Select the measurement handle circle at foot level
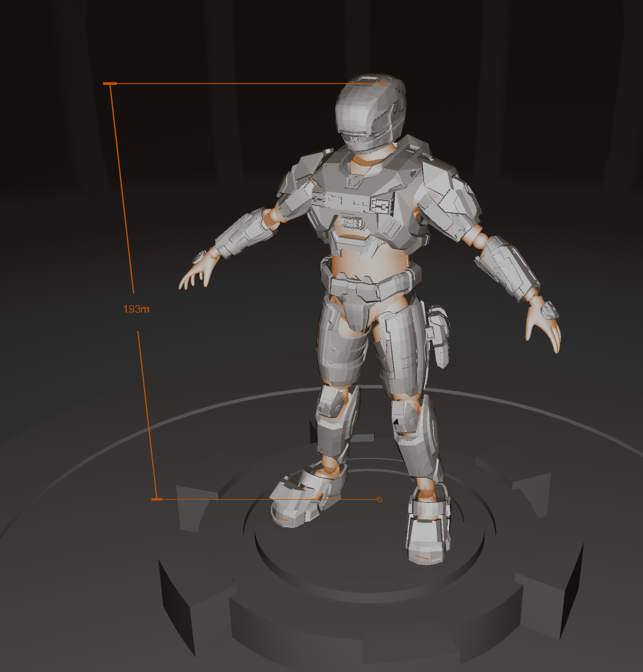The width and height of the screenshot is (643, 672). pyautogui.click(x=379, y=499)
